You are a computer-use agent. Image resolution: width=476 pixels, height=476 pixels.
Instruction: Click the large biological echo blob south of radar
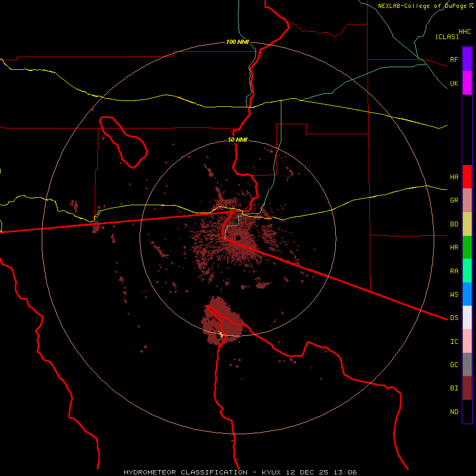pyautogui.click(x=223, y=322)
